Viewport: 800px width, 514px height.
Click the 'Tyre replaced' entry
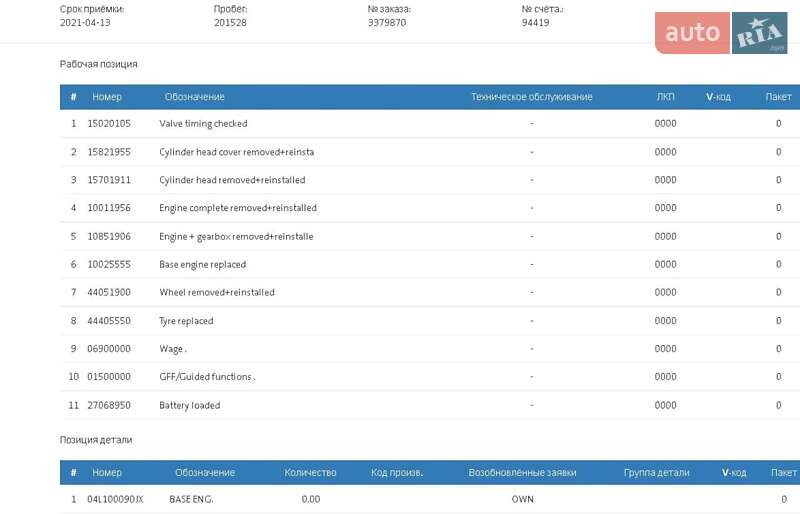(x=186, y=321)
